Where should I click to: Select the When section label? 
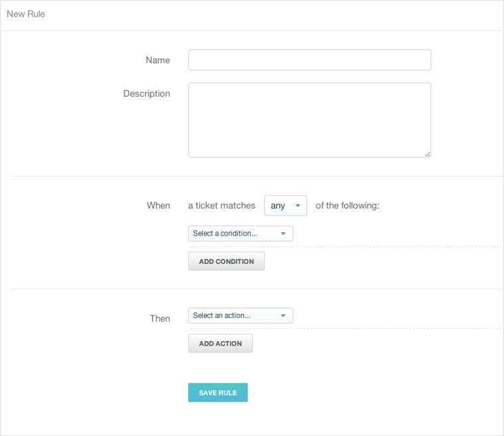[158, 206]
